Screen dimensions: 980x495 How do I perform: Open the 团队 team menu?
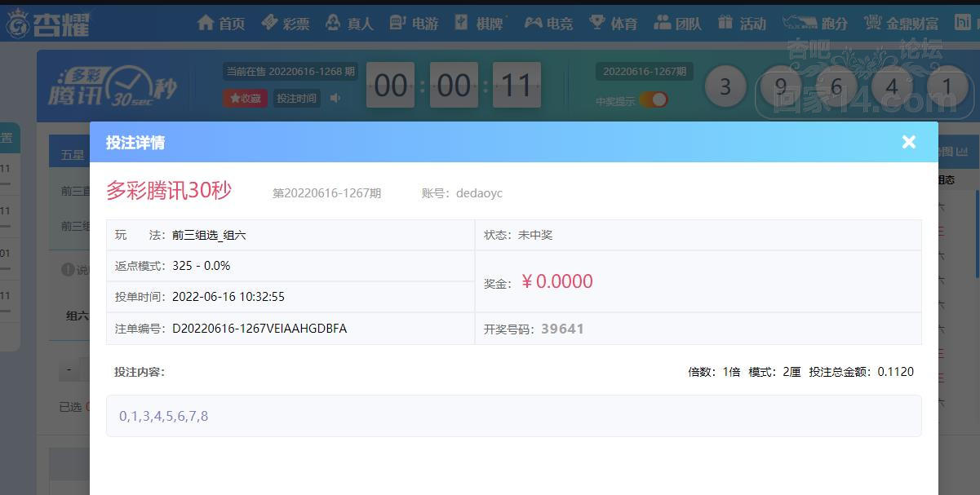(x=677, y=23)
